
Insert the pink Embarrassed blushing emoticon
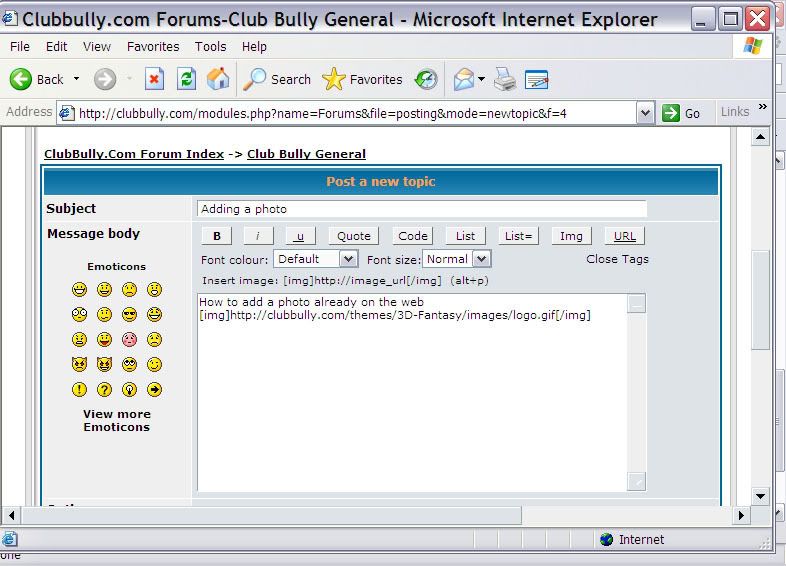(x=129, y=339)
